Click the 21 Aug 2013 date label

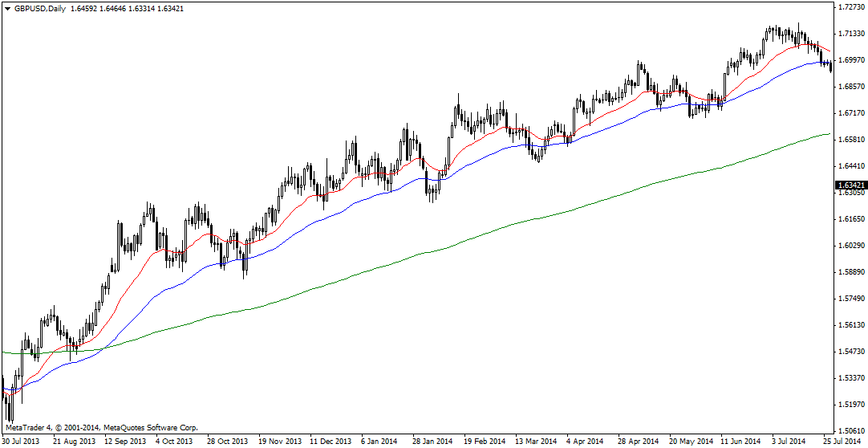(72, 442)
